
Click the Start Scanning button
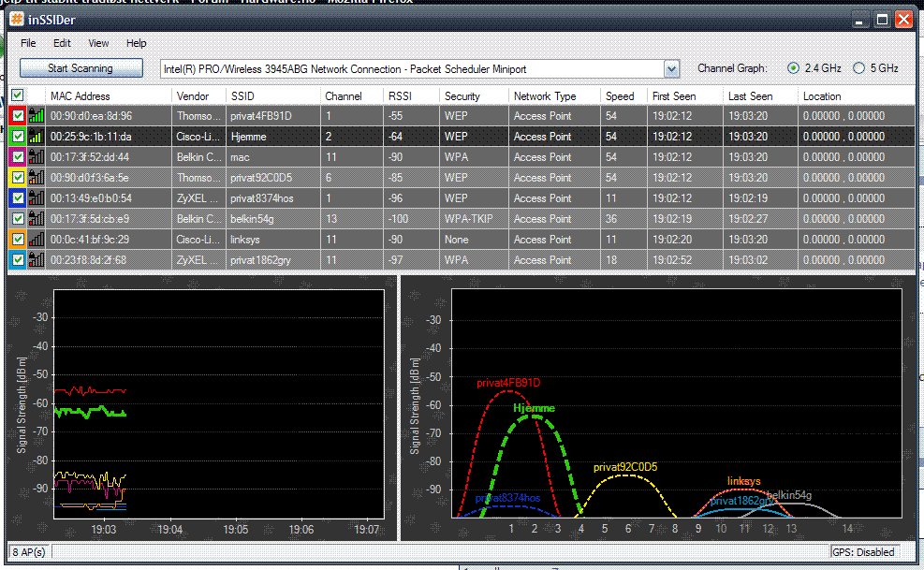(81, 68)
